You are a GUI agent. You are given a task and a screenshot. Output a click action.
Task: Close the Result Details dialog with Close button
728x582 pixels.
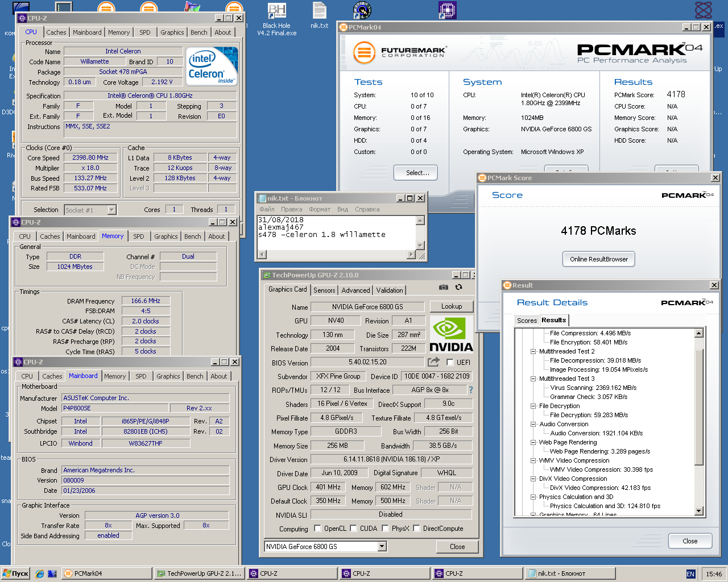pyautogui.click(x=690, y=541)
